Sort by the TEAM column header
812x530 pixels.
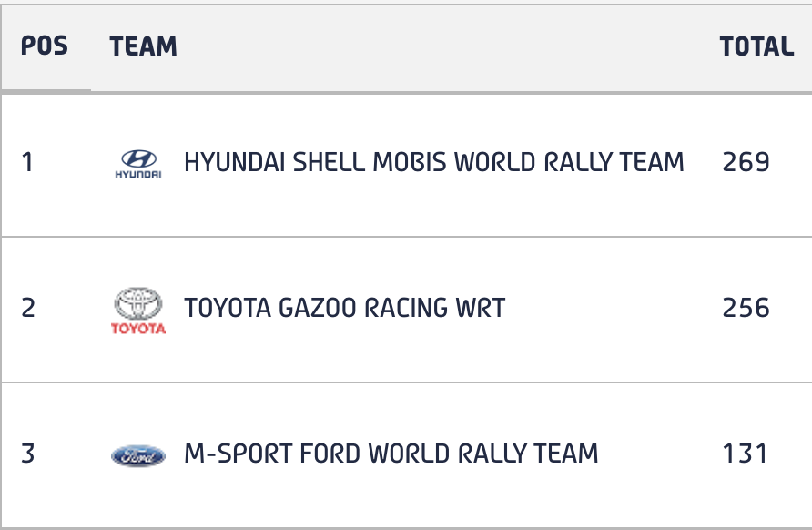coord(144,46)
